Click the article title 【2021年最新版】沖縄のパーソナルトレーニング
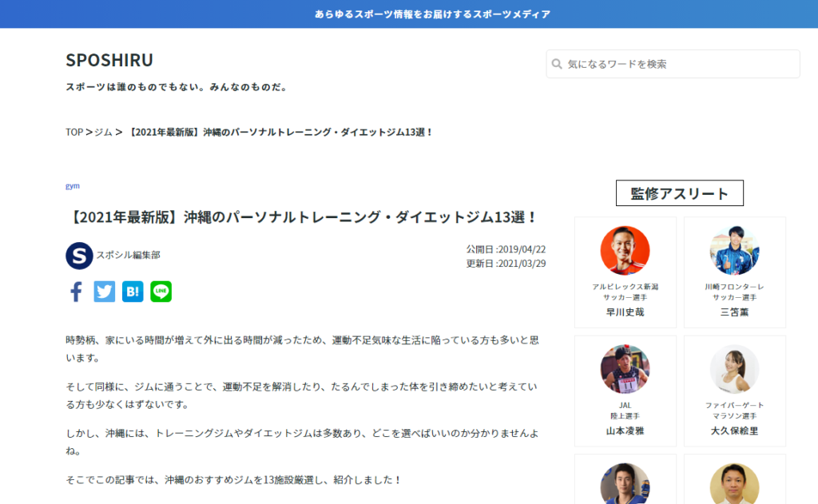Screen dimensions: 818x504 [x=303, y=217]
